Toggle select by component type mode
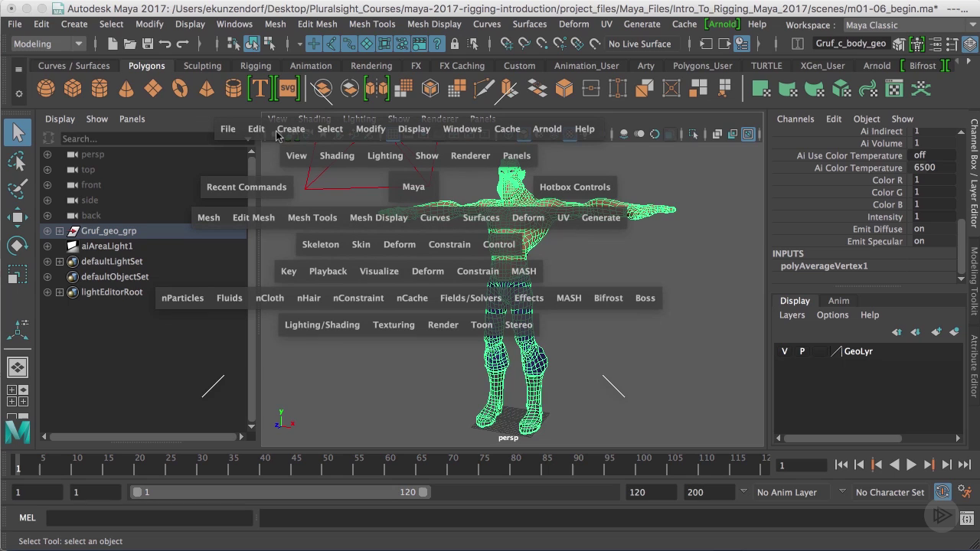 pos(269,44)
